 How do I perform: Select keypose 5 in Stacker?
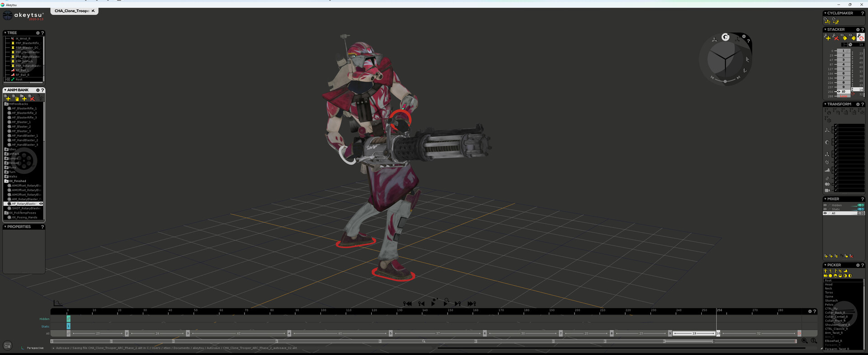(843, 69)
